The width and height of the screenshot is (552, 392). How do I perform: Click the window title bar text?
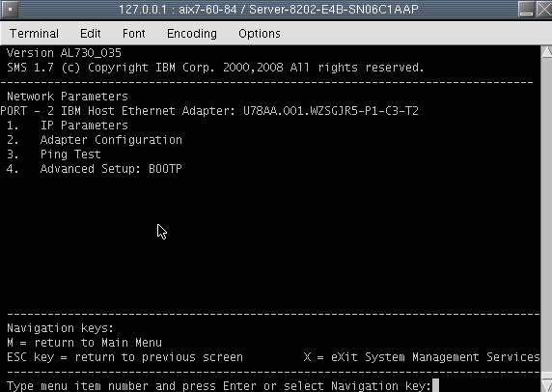click(268, 9)
